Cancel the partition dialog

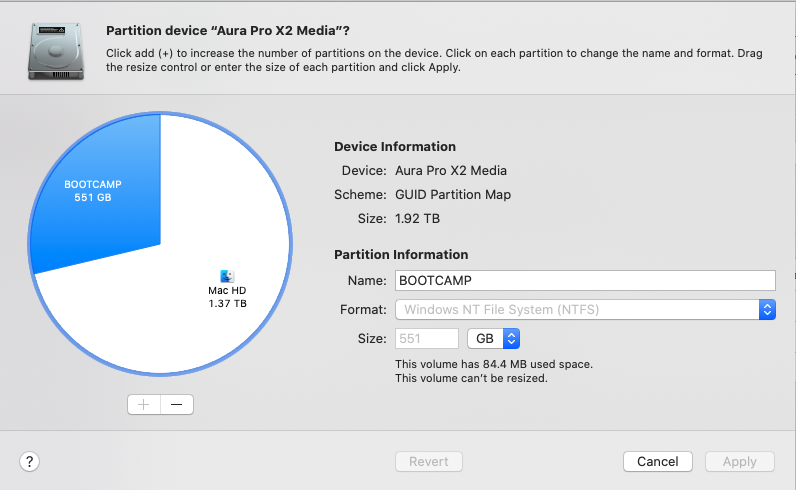point(658,461)
